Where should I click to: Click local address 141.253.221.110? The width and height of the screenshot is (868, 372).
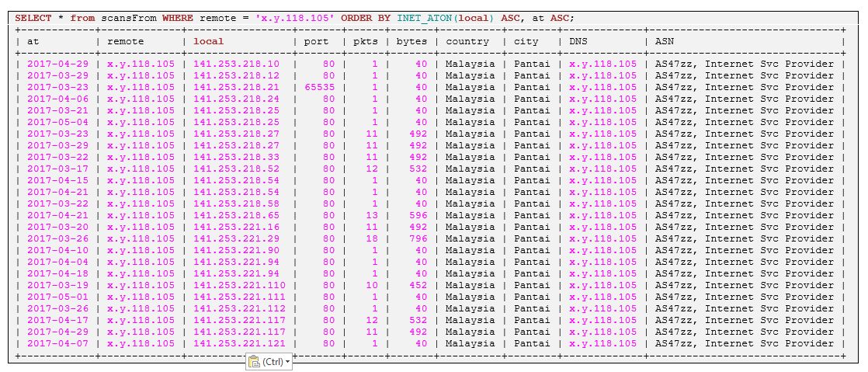tap(239, 285)
